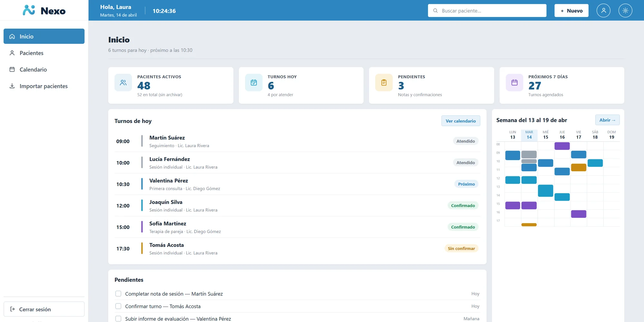Click Ver calendario button
The image size is (644, 322).
coord(460,121)
